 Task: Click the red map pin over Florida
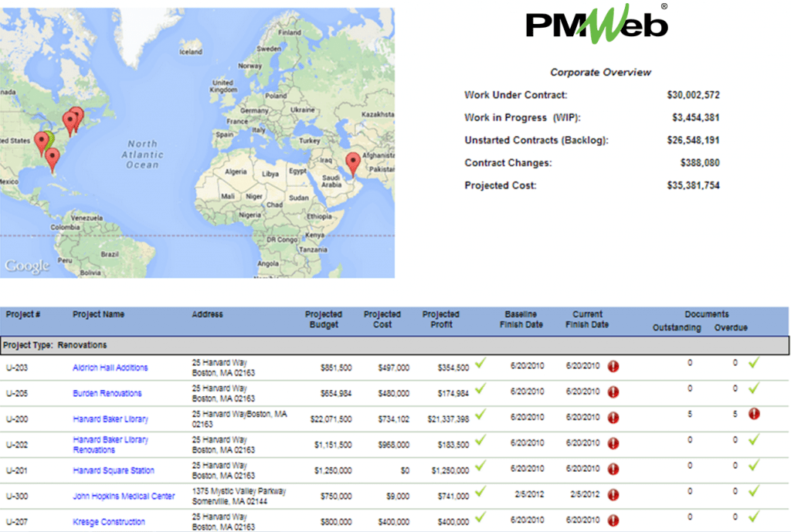pyautogui.click(x=53, y=159)
